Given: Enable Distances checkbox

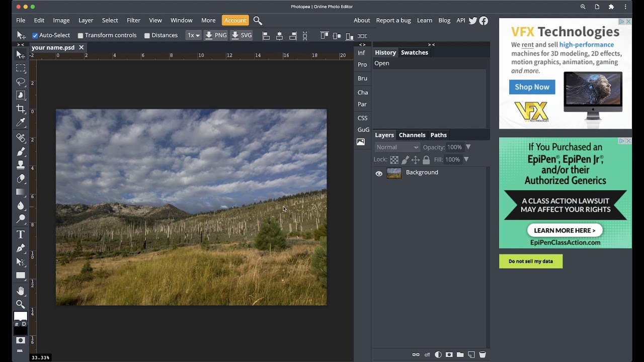Looking at the screenshot, I should click(x=147, y=36).
